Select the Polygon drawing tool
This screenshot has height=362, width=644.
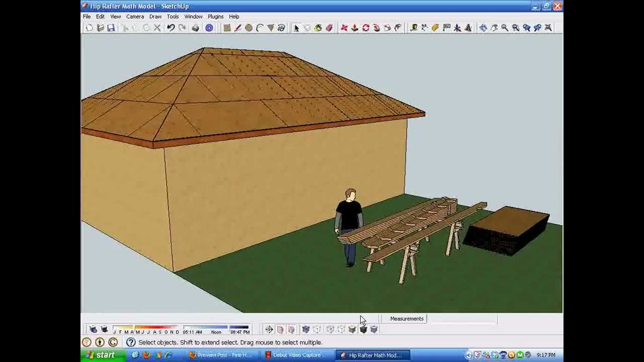pos(270,28)
